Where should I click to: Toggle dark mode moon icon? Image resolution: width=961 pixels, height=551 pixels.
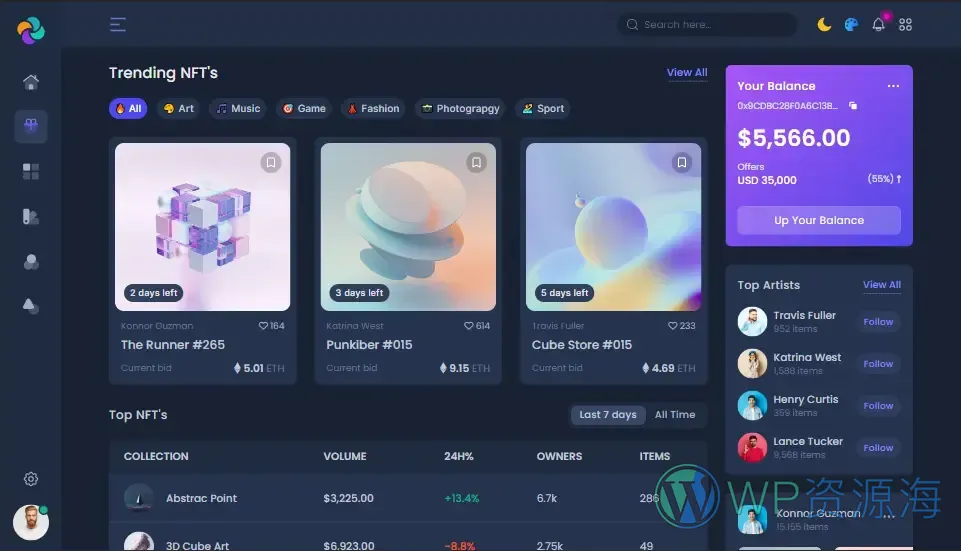pyautogui.click(x=824, y=25)
